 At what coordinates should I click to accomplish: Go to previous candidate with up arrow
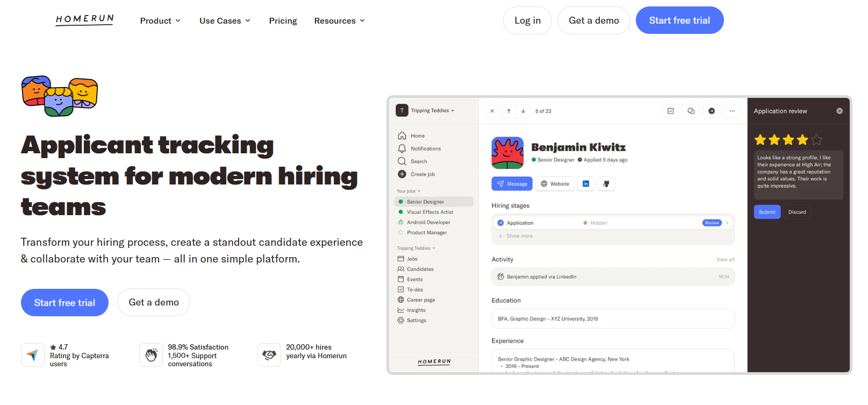(508, 111)
